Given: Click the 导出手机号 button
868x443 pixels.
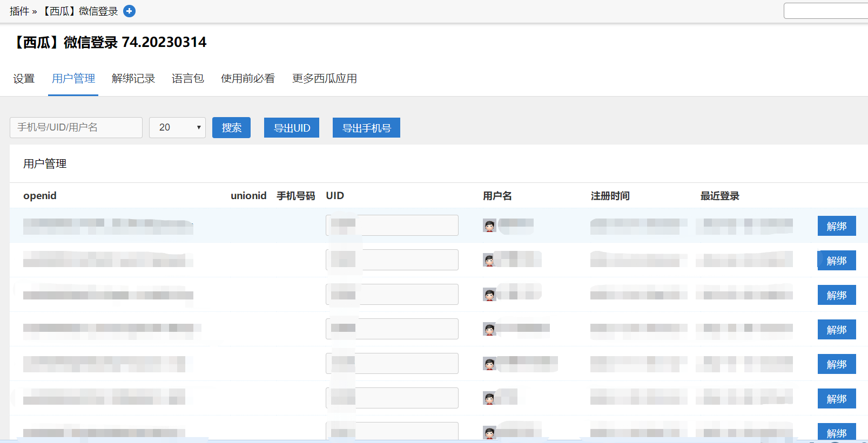Looking at the screenshot, I should [366, 128].
